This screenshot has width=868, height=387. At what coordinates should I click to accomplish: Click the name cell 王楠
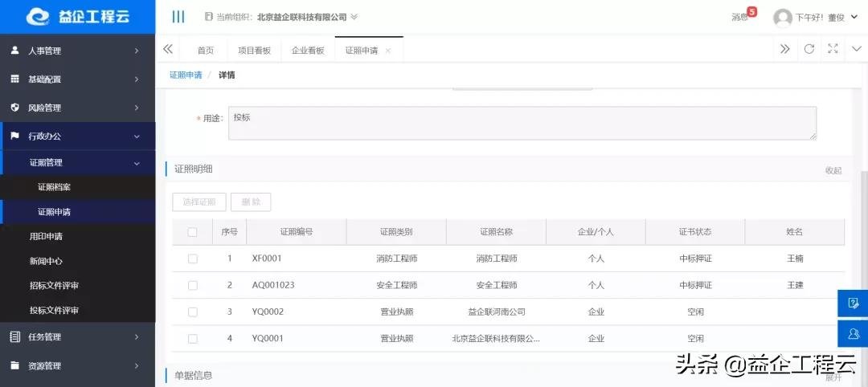(x=795, y=259)
